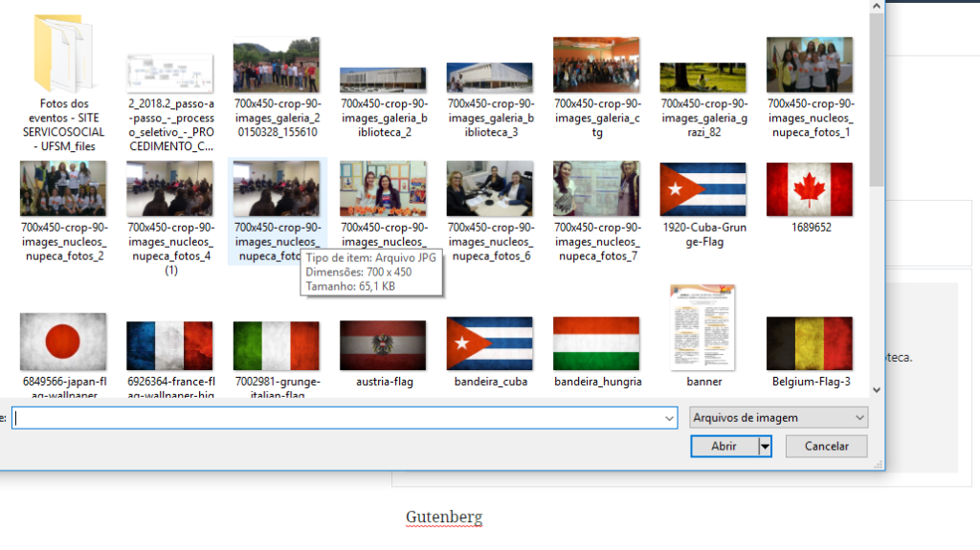
Task: Select the banner document thumbnail
Action: (x=703, y=328)
